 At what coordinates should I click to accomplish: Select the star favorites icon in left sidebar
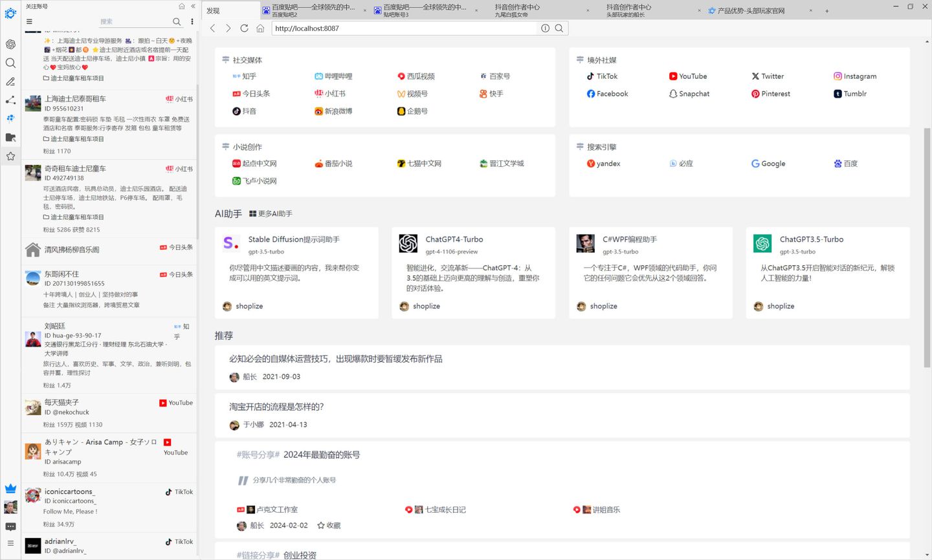click(x=10, y=156)
